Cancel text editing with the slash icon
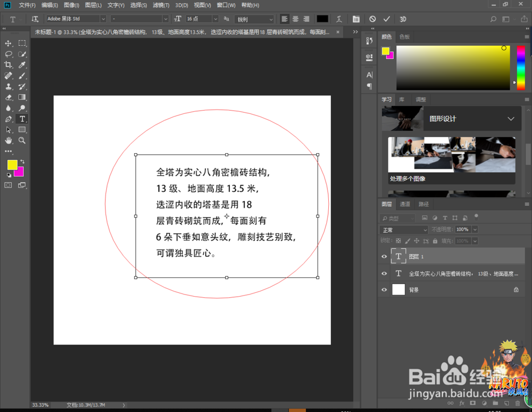Image resolution: width=532 pixels, height=412 pixels. pos(372,19)
